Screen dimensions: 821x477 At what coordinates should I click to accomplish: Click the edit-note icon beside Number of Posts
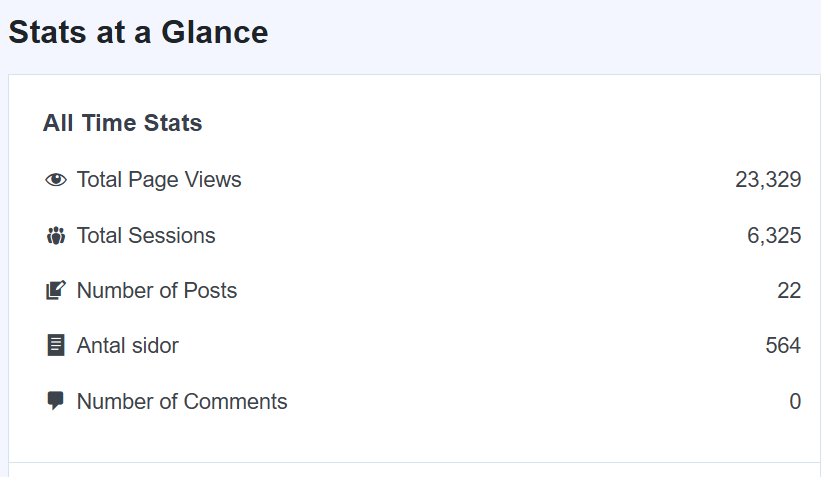56,291
